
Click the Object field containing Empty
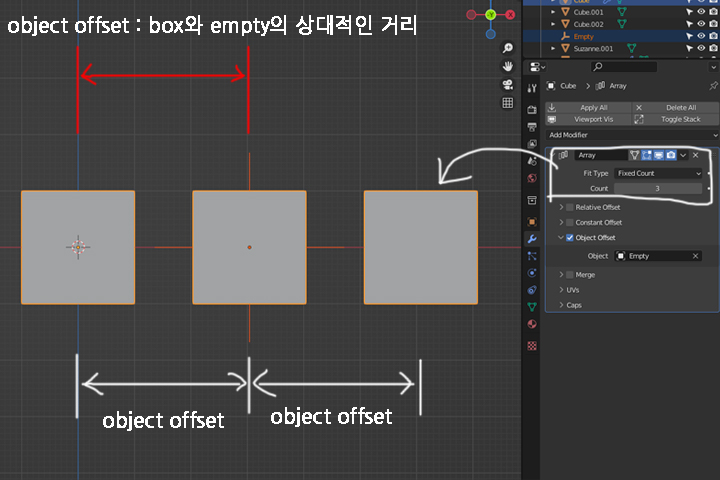(652, 256)
